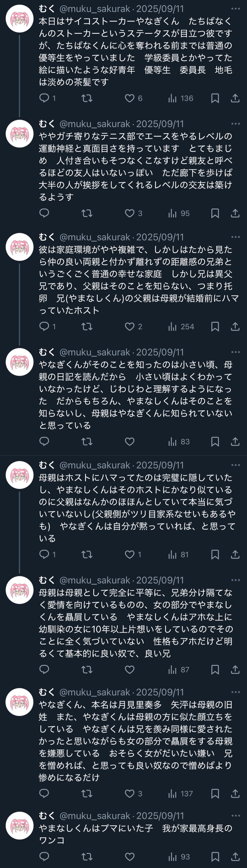This screenshot has height=868, width=247.
Task: View analytics showing 254 views
Action: [181, 326]
